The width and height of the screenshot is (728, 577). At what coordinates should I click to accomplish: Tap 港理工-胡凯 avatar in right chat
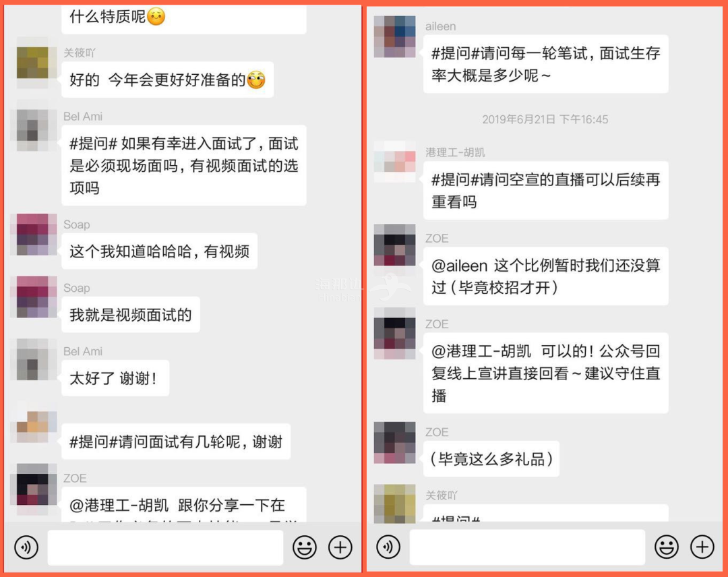point(394,162)
